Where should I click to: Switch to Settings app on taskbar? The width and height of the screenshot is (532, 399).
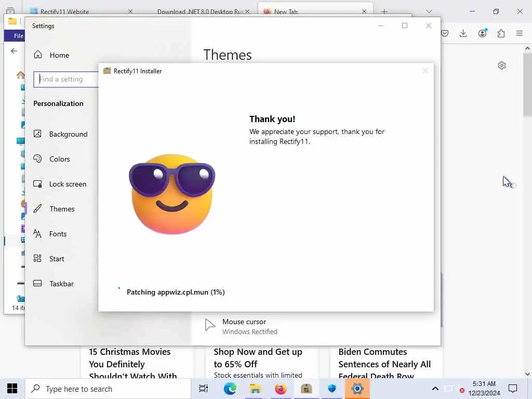[x=357, y=389]
